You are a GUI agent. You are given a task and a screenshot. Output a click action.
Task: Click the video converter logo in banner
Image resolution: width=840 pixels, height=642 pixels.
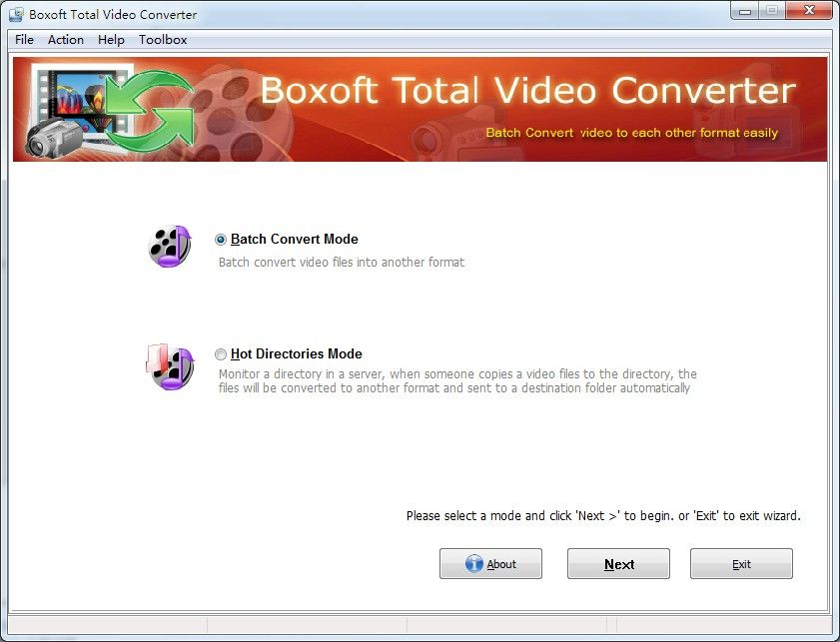pos(110,111)
